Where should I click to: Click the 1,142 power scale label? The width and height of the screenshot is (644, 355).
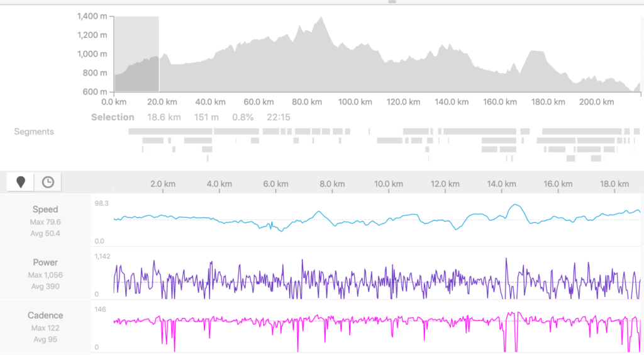103,257
